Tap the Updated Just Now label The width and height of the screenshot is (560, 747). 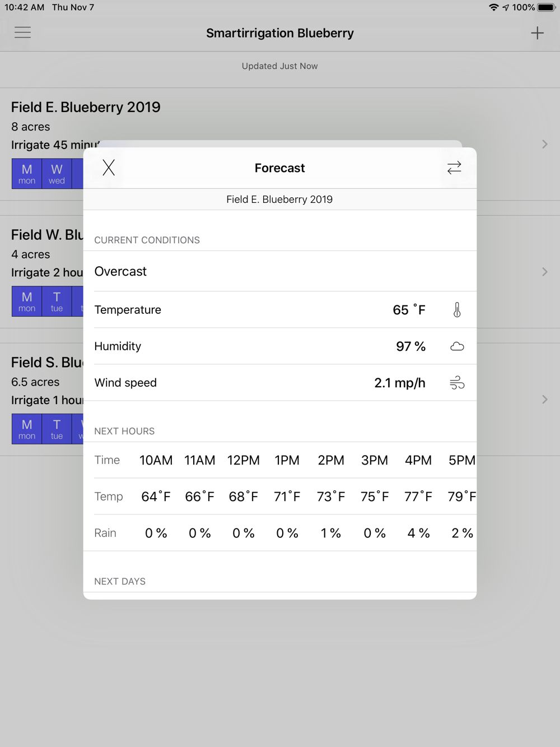click(279, 66)
